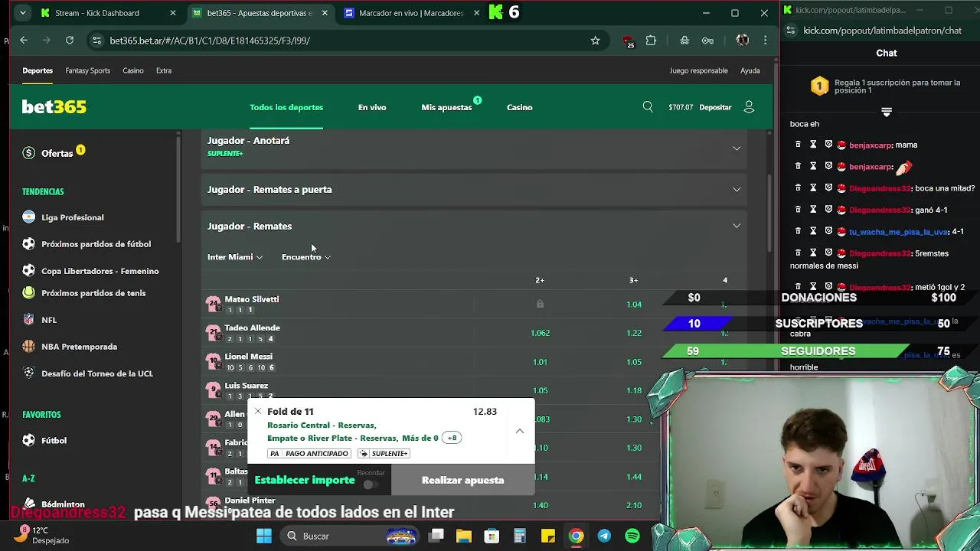Reload the bet365 page
This screenshot has width=980, height=551.
pyautogui.click(x=70, y=41)
